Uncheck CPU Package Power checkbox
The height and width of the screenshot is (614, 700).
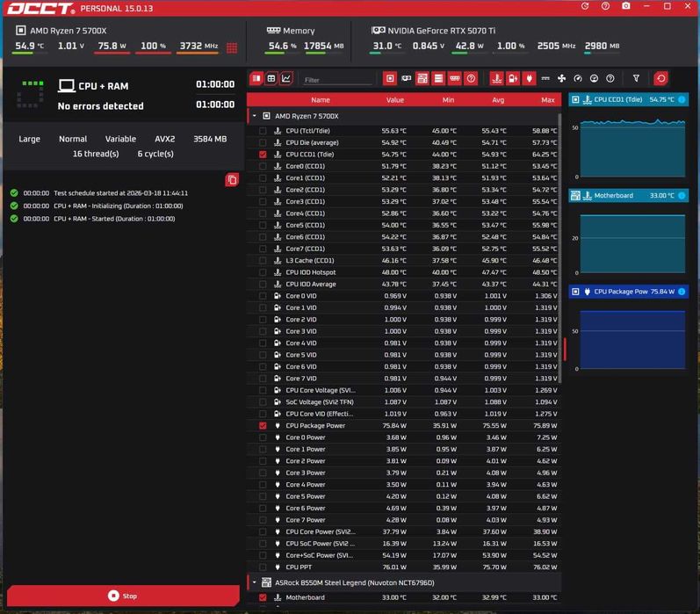click(263, 426)
